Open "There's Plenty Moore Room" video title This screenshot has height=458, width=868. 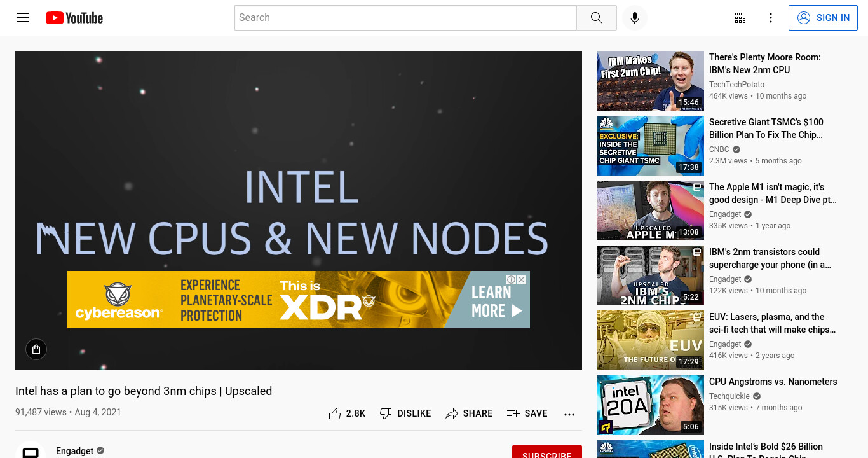(x=764, y=64)
